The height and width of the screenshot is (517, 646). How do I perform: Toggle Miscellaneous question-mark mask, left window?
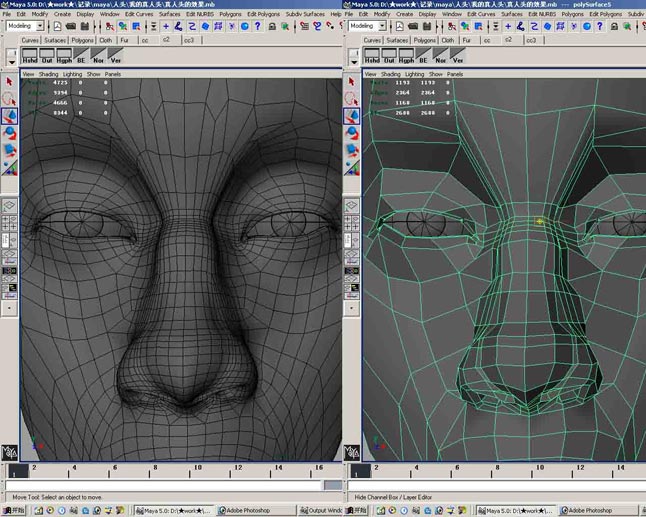click(x=258, y=26)
